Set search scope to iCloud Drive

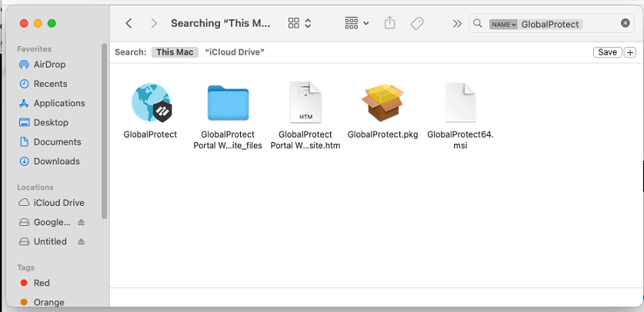point(235,52)
